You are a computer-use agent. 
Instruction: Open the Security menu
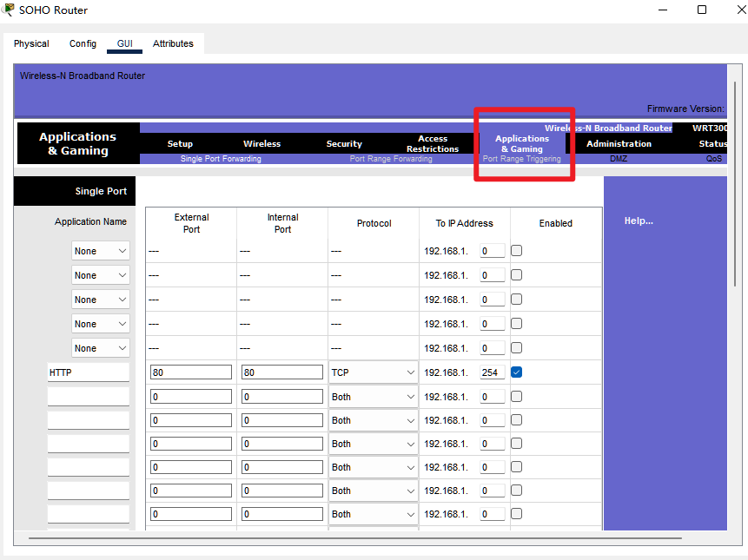tap(344, 143)
